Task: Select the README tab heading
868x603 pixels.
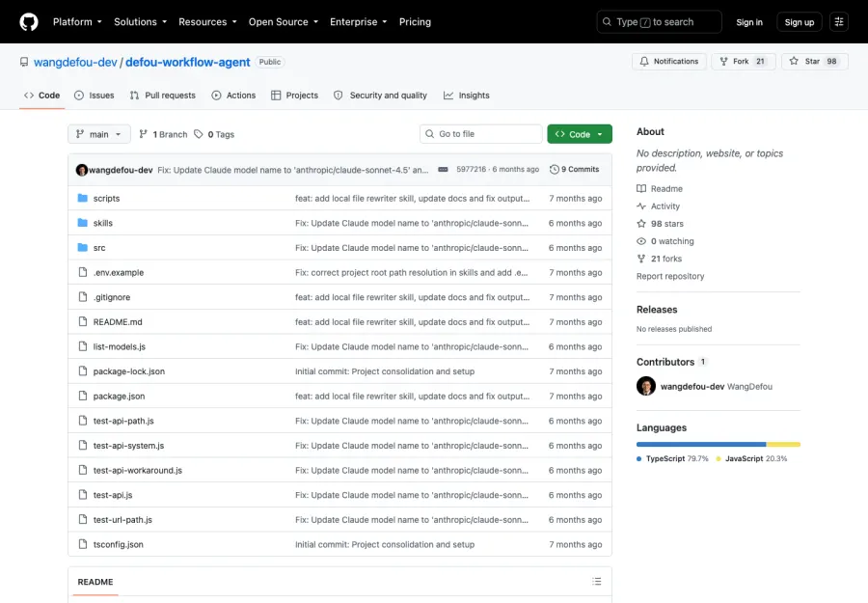Action: 95,582
